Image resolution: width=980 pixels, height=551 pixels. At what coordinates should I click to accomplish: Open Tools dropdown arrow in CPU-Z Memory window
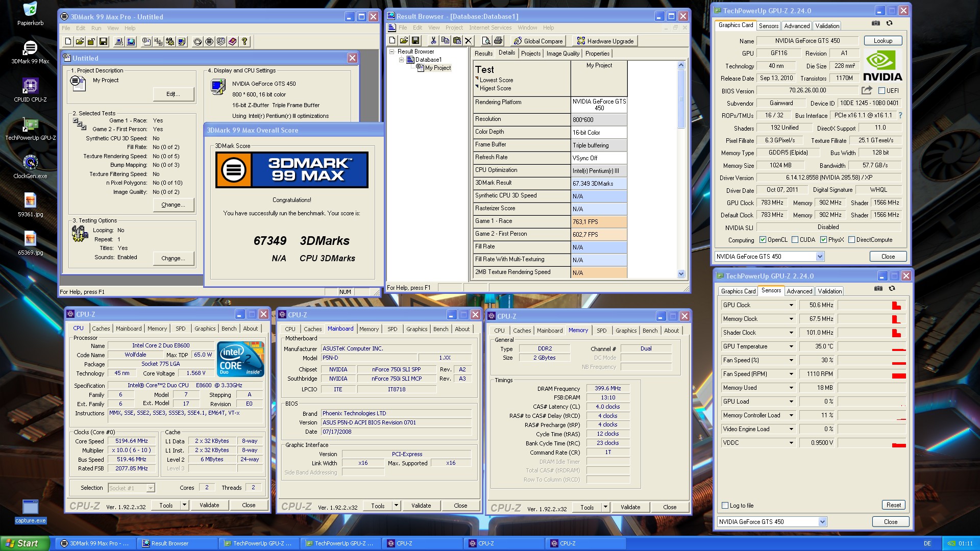(x=605, y=507)
